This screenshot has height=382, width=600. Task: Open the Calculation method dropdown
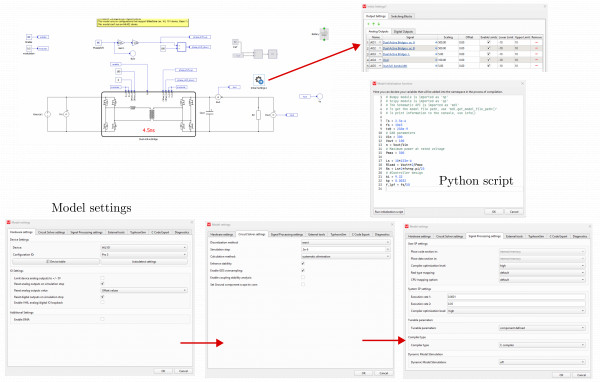[x=346, y=256]
